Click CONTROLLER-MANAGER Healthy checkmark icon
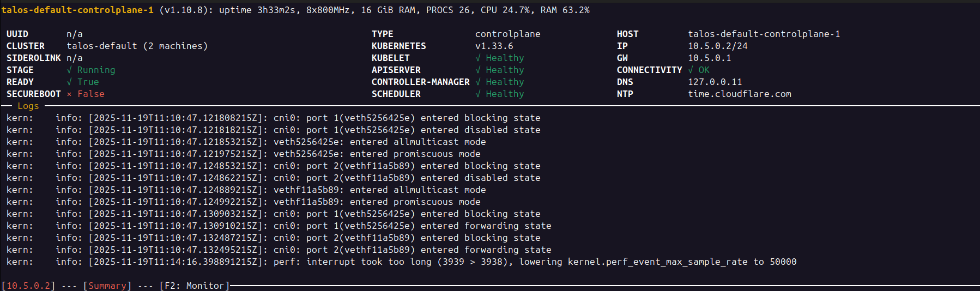The width and height of the screenshot is (980, 291). (x=478, y=82)
